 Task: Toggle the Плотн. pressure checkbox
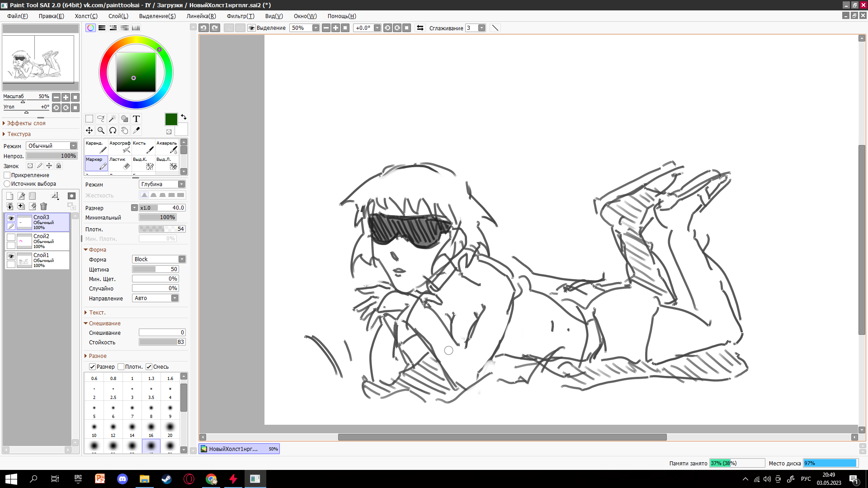(x=121, y=367)
